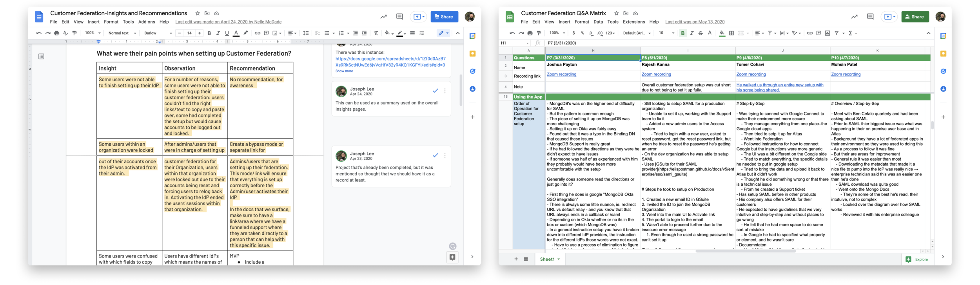Toggle italic in the Docs toolbar

(x=218, y=33)
